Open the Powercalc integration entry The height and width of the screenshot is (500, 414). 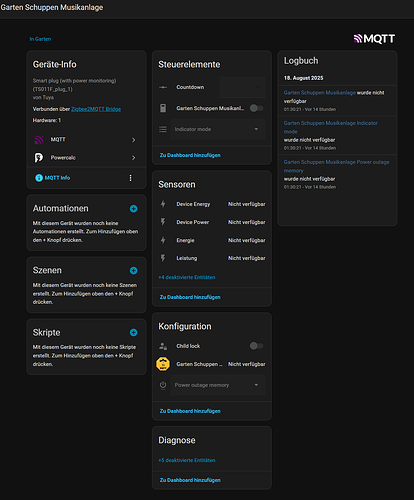point(86,158)
